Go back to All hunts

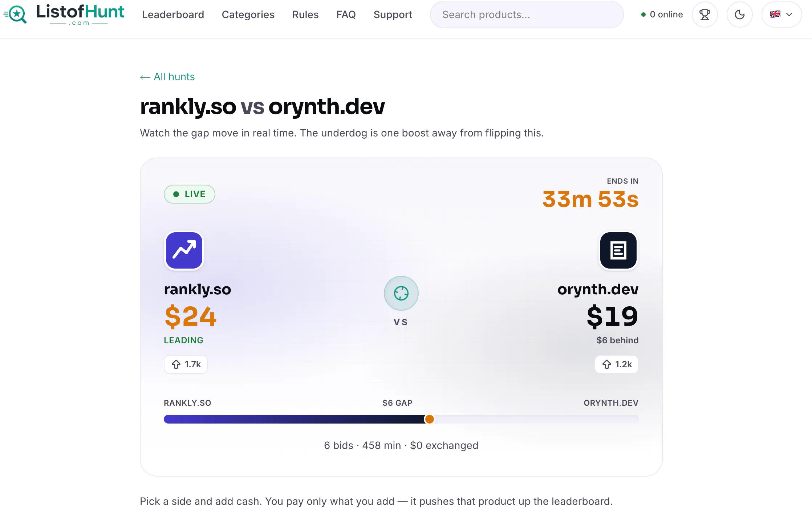tap(167, 77)
